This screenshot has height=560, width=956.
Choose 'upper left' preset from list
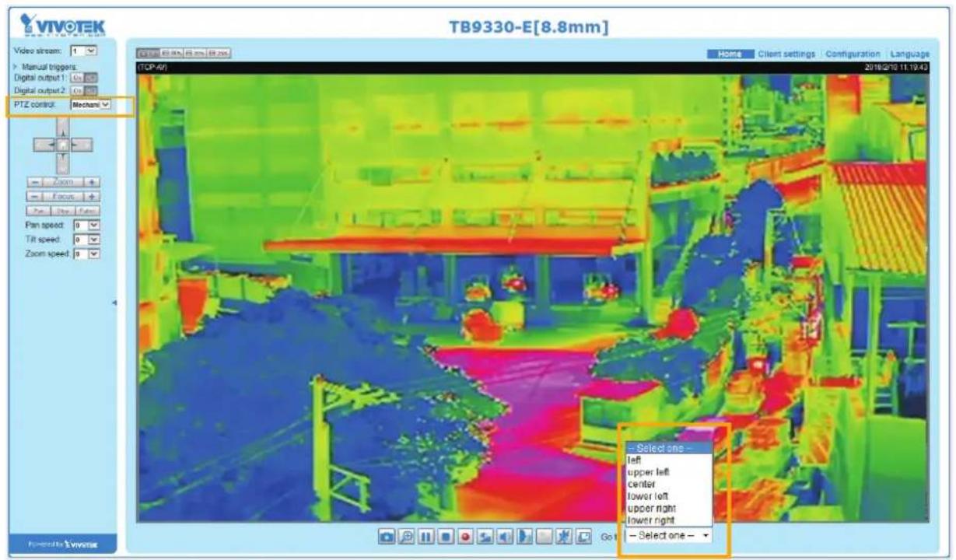(x=668, y=472)
